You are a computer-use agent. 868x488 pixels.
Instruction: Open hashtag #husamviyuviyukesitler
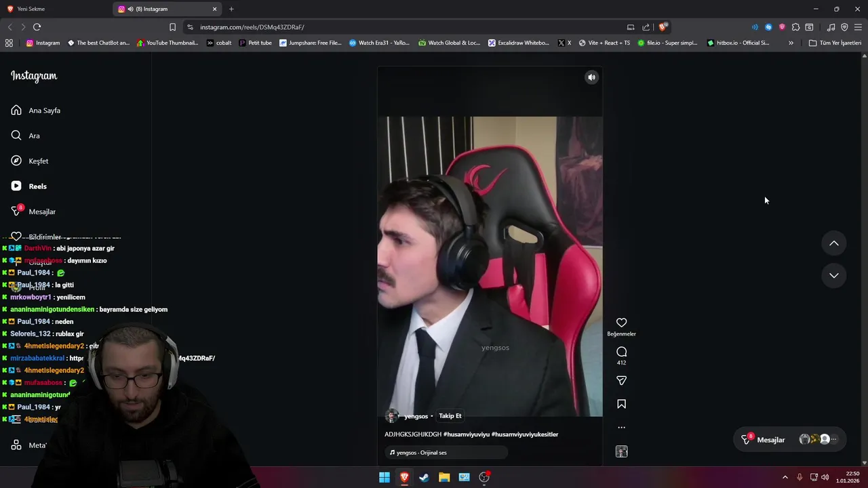524,434
